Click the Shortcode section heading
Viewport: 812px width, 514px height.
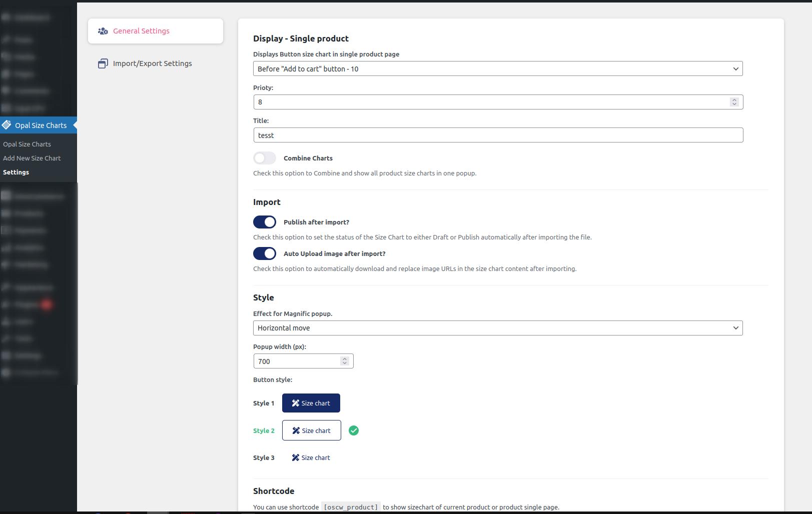[x=274, y=491]
